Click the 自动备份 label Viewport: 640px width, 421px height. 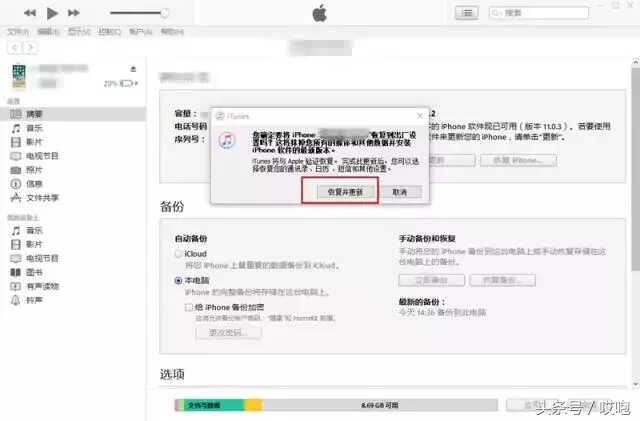pyautogui.click(x=191, y=239)
